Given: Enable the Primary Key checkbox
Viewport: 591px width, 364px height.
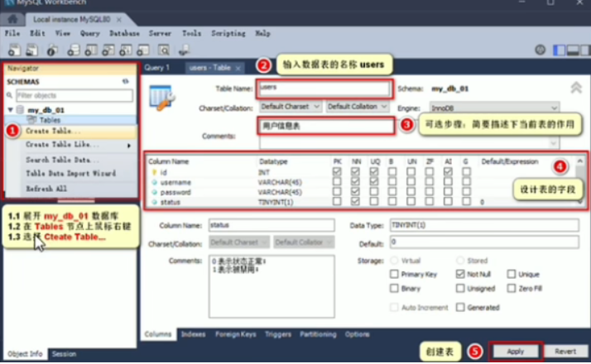Looking at the screenshot, I should [394, 274].
